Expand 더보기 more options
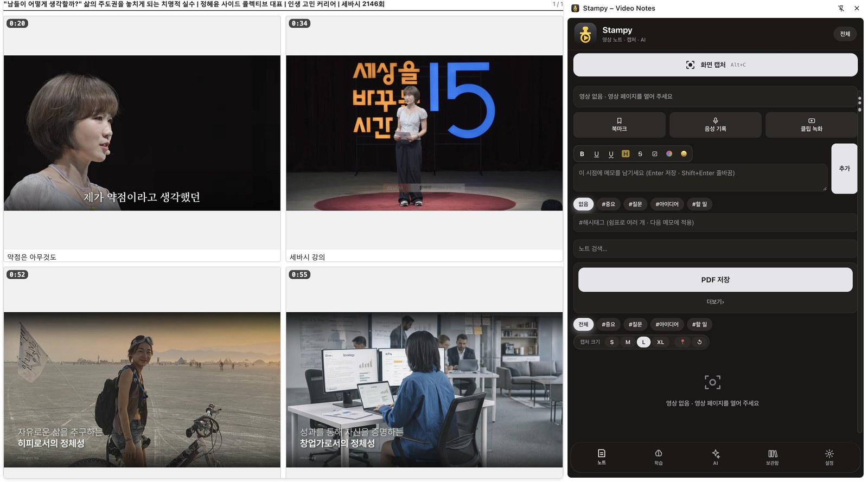868x482 pixels. click(715, 302)
